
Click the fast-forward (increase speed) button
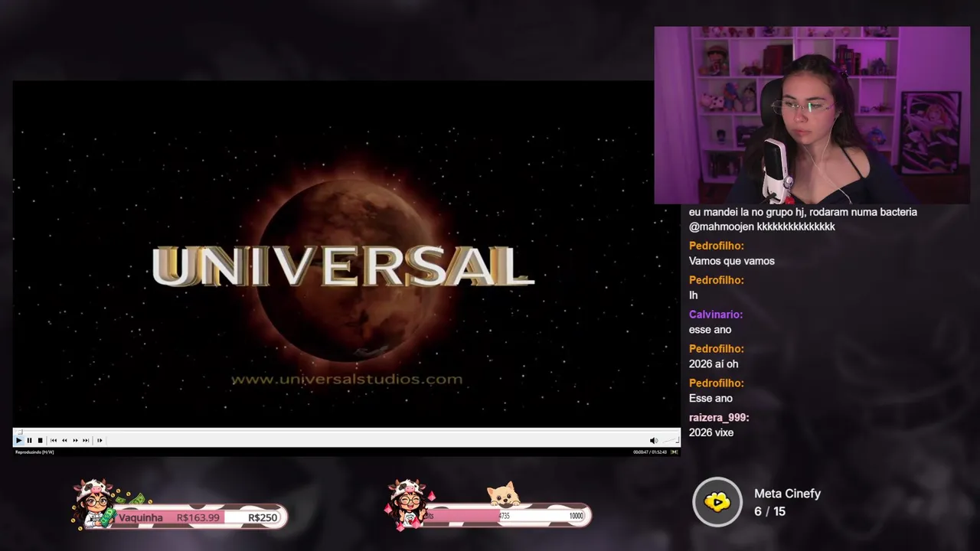click(75, 440)
